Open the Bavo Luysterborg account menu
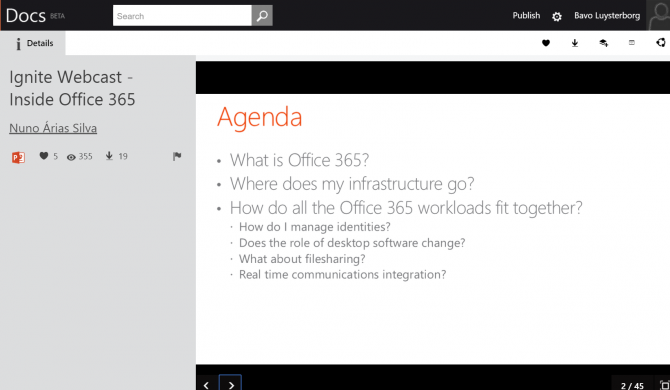The width and height of the screenshot is (670, 390). click(x=607, y=16)
